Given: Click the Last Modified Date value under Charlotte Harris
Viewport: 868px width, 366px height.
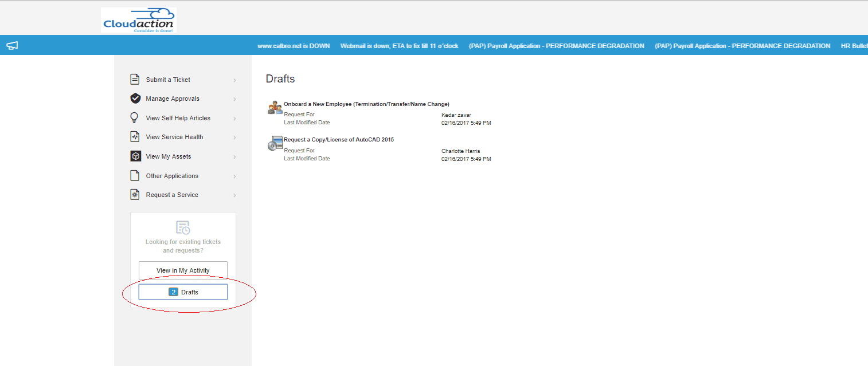Looking at the screenshot, I should [466, 159].
